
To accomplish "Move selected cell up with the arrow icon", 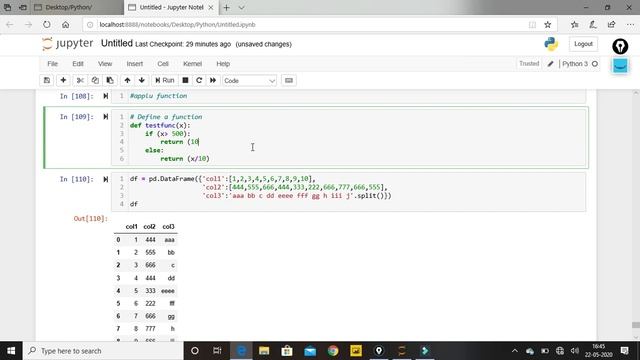I will click(x=127, y=80).
